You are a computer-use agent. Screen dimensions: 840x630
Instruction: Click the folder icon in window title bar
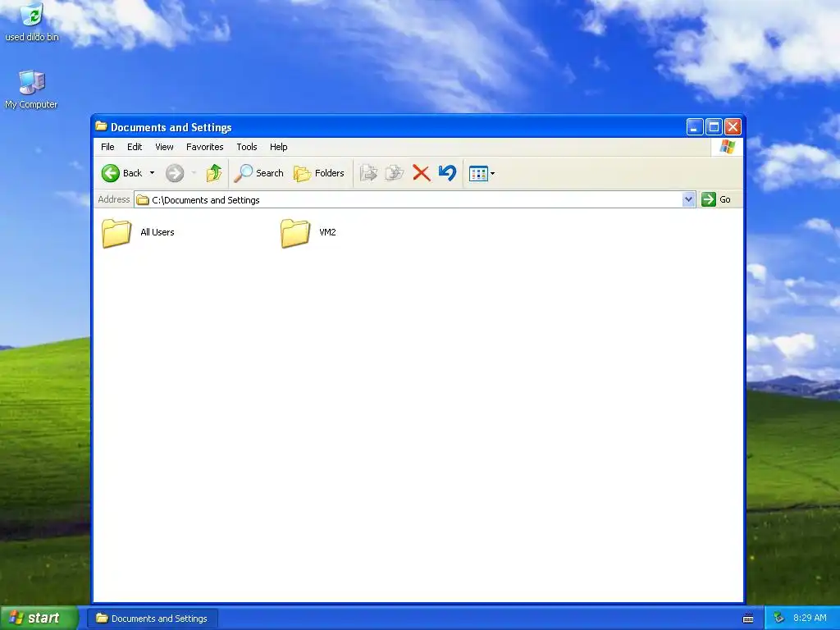tap(101, 126)
